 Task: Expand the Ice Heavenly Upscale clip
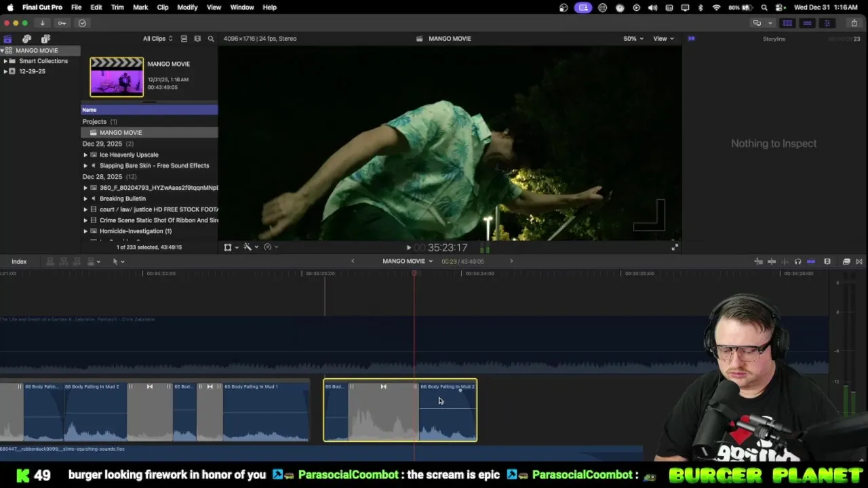[x=85, y=155]
